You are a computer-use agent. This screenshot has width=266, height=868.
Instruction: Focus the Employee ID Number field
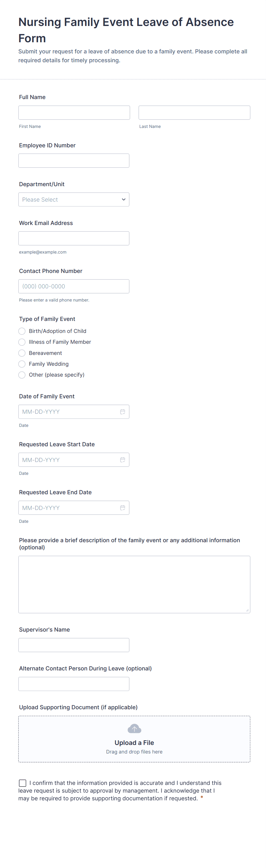click(x=74, y=161)
